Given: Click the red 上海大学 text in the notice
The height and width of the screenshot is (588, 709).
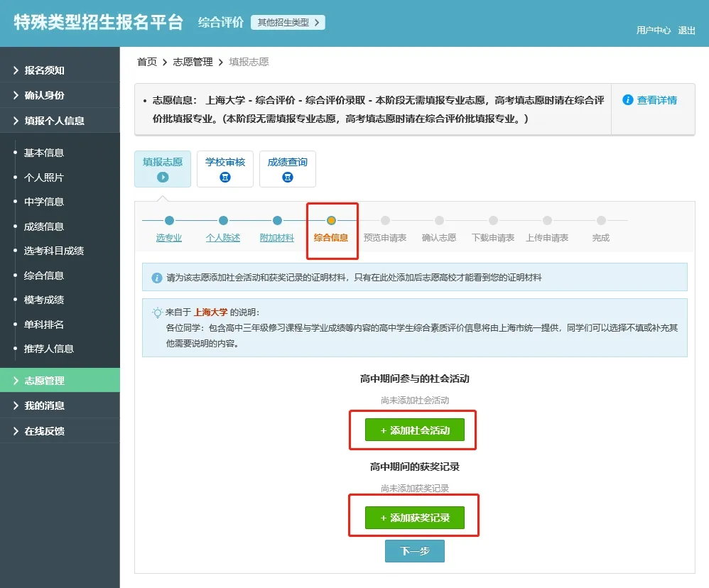Looking at the screenshot, I should coord(211,312).
